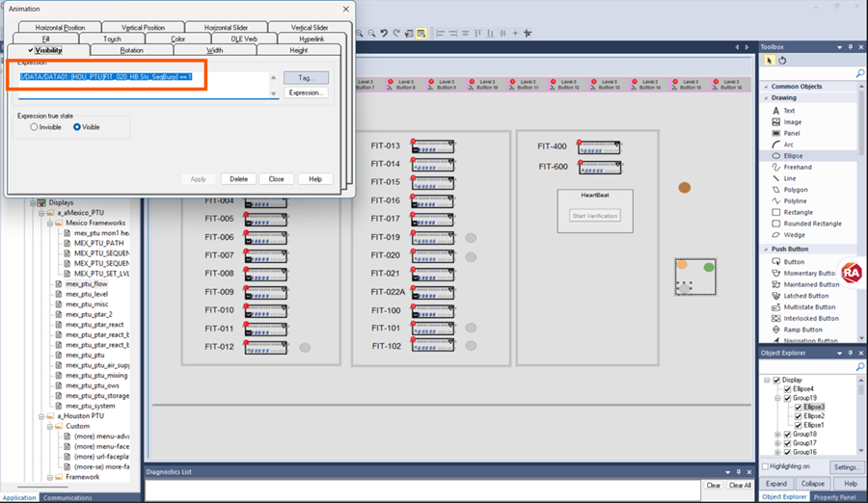The height and width of the screenshot is (503, 868).
Task: Collapse the Push Button section in Toolbox
Action: pos(767,250)
